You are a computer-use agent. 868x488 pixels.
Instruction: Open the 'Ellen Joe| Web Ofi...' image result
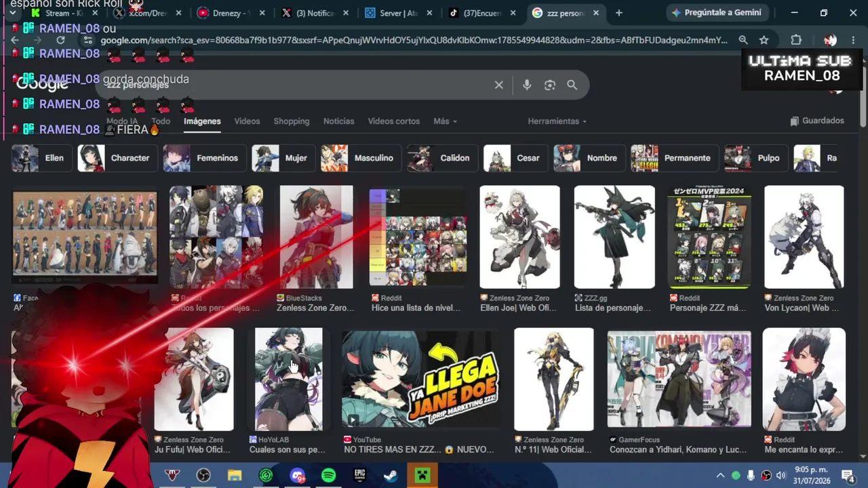519,237
